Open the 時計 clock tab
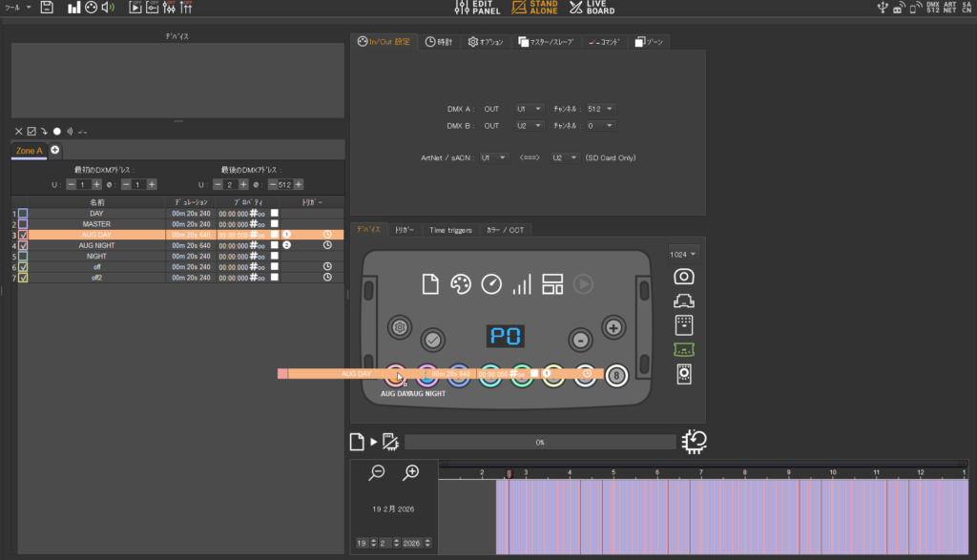The image size is (977, 560). [x=439, y=42]
